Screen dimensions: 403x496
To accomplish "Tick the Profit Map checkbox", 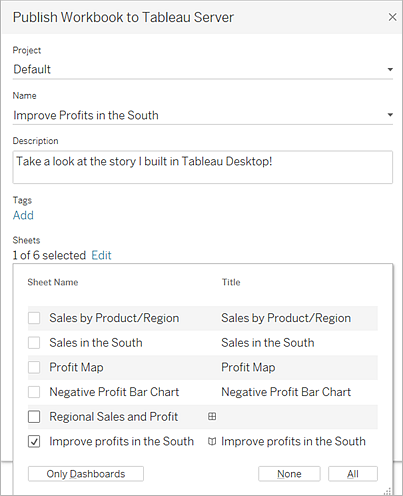I will coord(34,367).
